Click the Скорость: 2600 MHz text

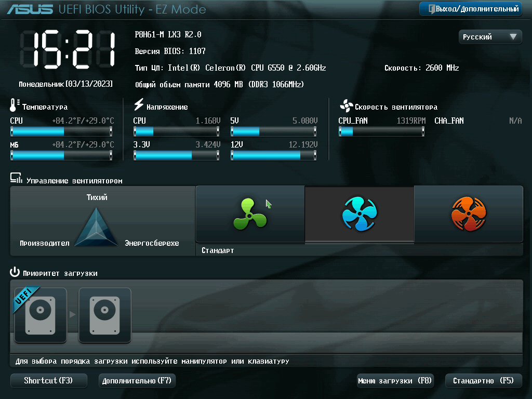click(x=422, y=68)
